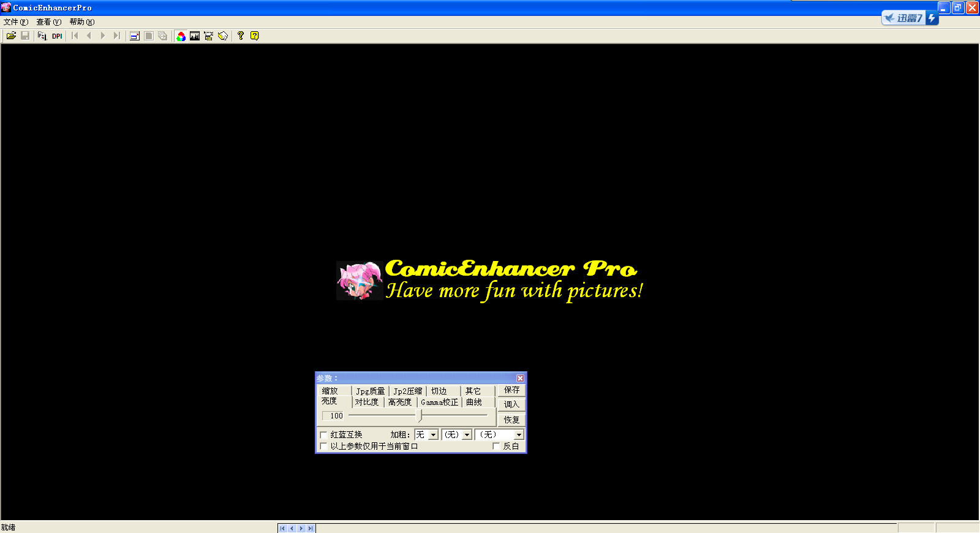Open the 查看 menu
The height and width of the screenshot is (533, 980).
tap(49, 22)
